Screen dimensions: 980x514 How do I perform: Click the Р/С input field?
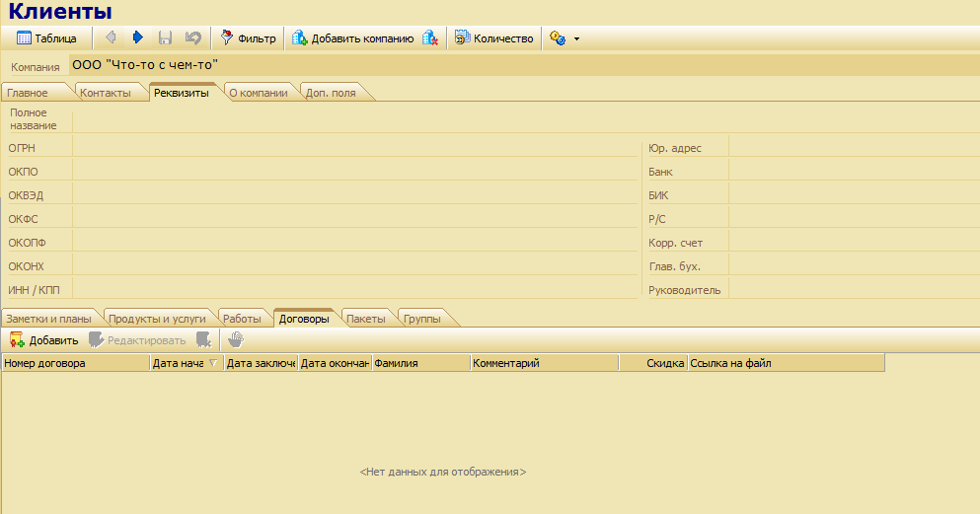click(855, 219)
